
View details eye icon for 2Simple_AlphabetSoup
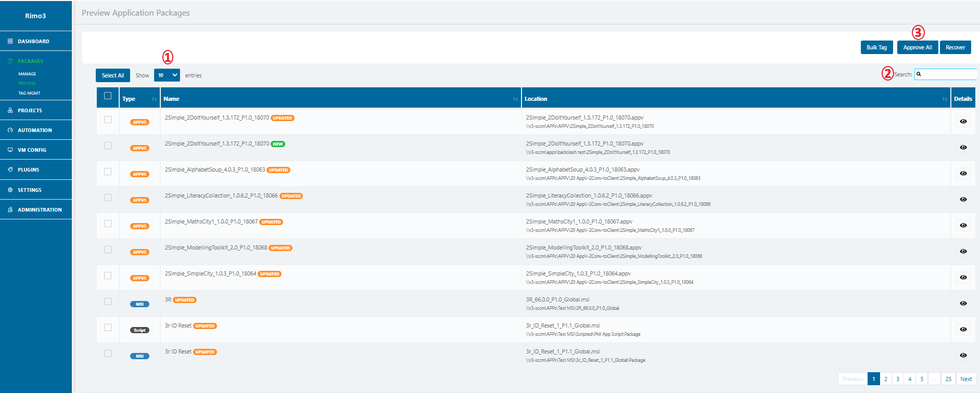(963, 173)
